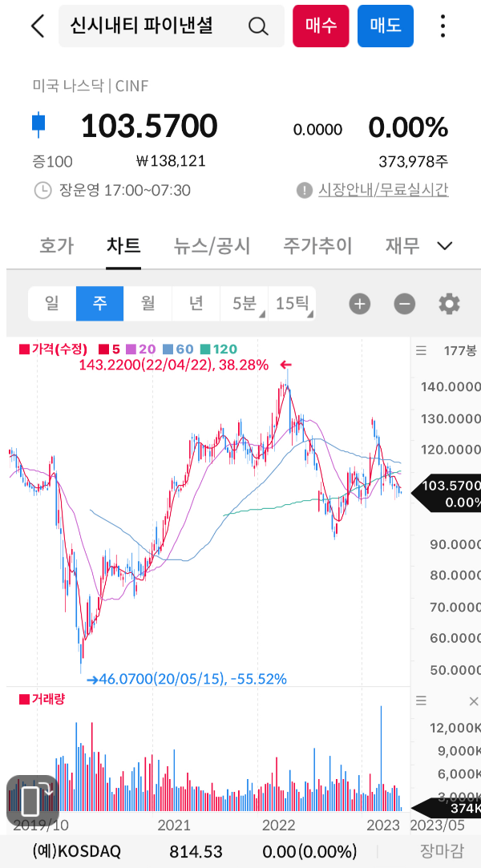
Task: Open chart settings via the gear icon
Action: point(449,304)
